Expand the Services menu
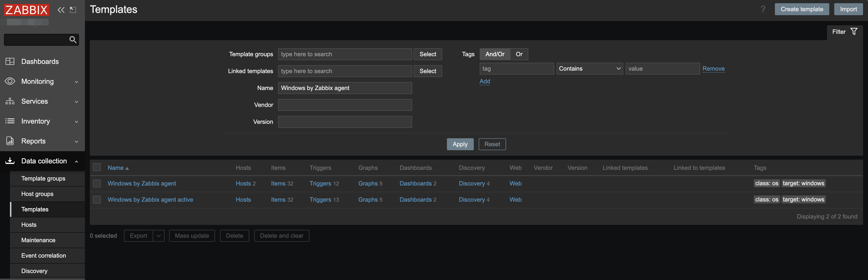The height and width of the screenshot is (280, 868). 76,102
